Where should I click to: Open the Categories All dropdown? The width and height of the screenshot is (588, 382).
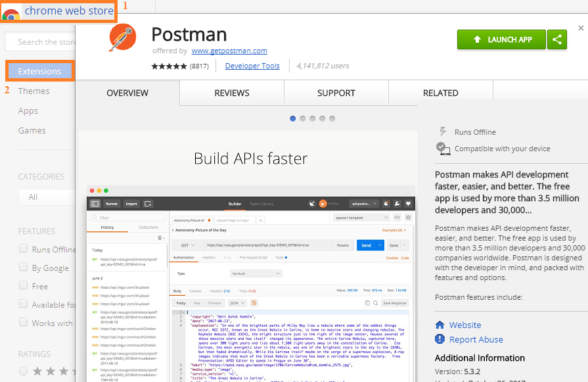(x=47, y=197)
